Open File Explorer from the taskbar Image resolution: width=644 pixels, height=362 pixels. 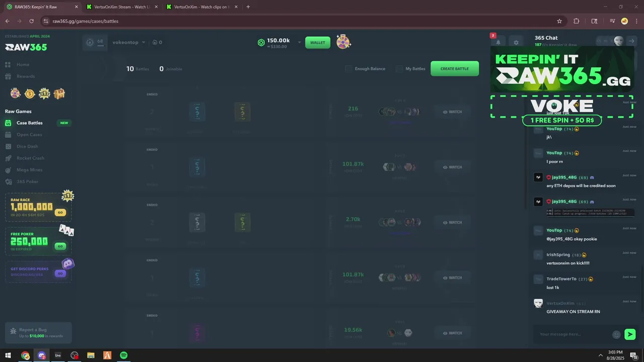click(91, 355)
